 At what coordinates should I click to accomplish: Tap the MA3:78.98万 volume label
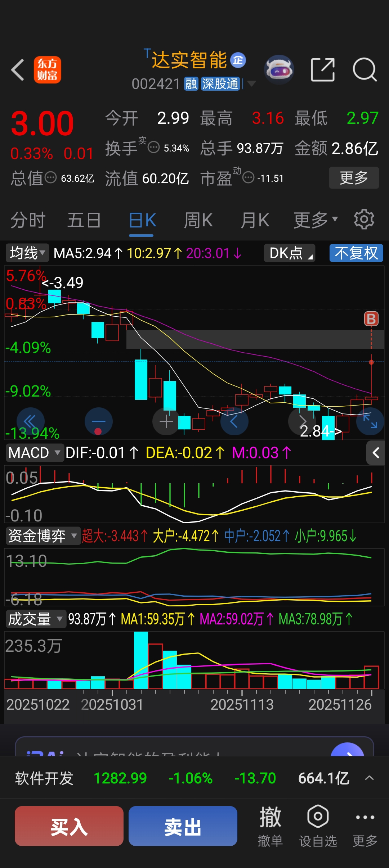click(x=316, y=619)
